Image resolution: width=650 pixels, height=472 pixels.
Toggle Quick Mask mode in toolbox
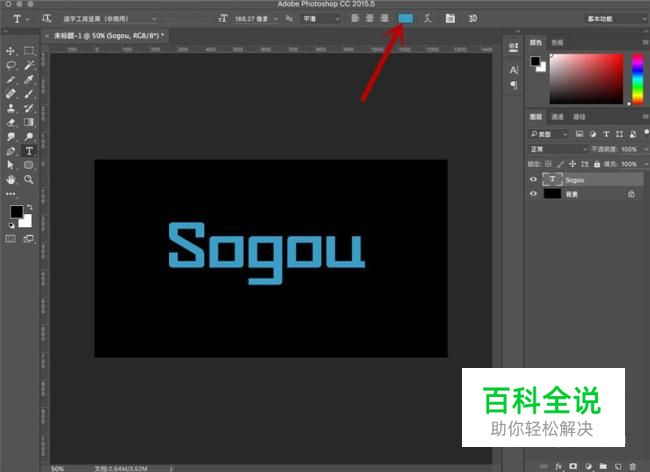click(x=10, y=239)
